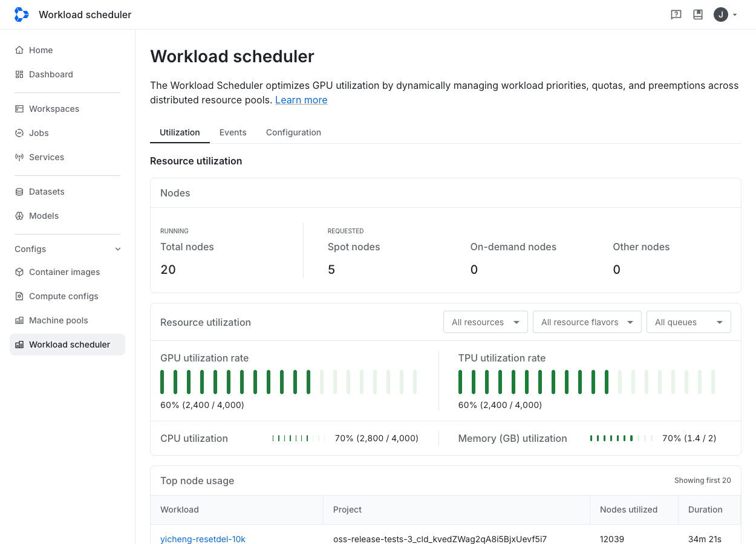Click the Home house icon
The height and width of the screenshot is (544, 756).
(x=19, y=50)
